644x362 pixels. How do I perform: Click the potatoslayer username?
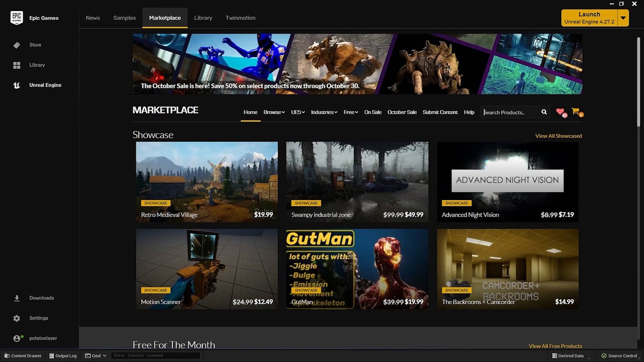point(43,338)
